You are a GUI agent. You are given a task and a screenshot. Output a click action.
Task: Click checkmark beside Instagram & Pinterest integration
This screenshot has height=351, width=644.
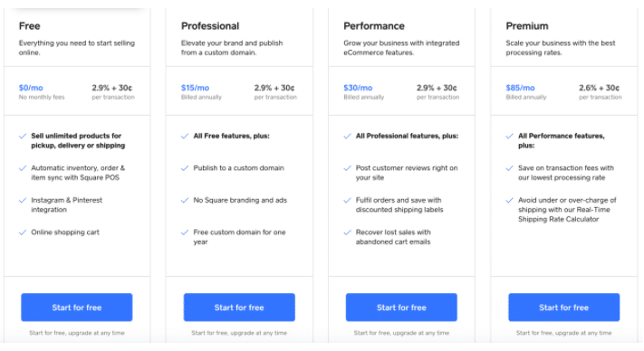[23, 201]
